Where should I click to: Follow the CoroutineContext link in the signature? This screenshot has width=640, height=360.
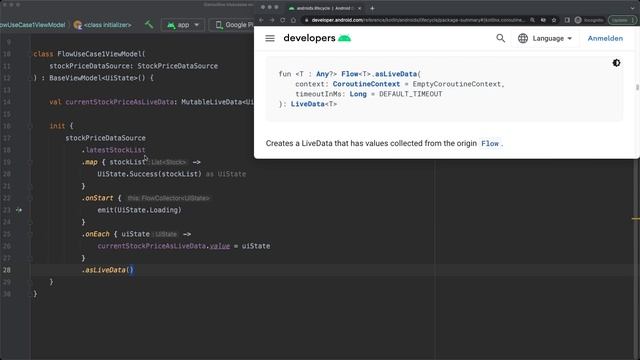pos(366,84)
